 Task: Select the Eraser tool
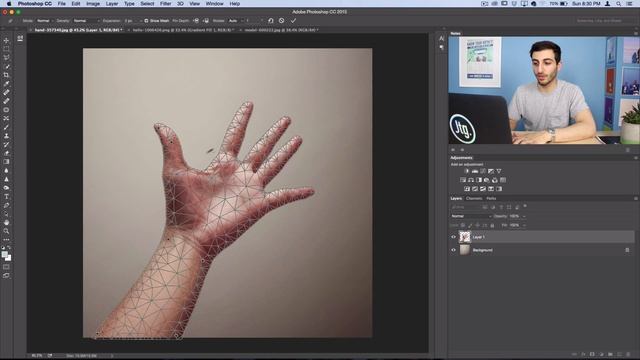(6, 153)
